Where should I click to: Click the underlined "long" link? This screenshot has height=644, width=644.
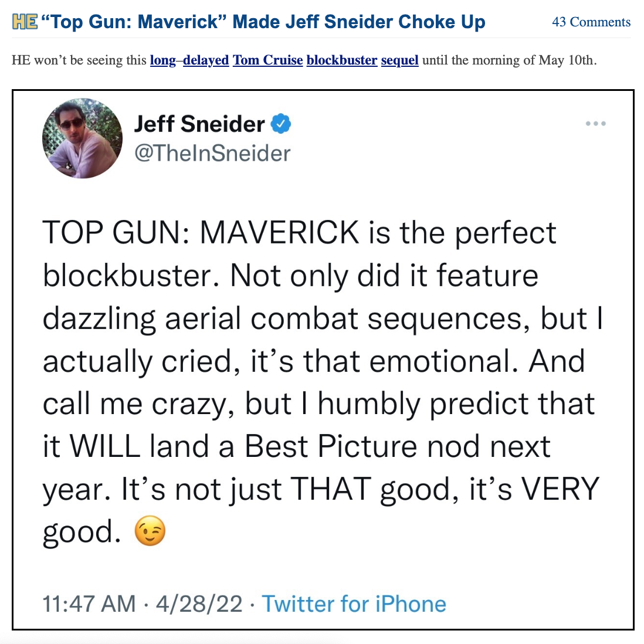click(162, 60)
